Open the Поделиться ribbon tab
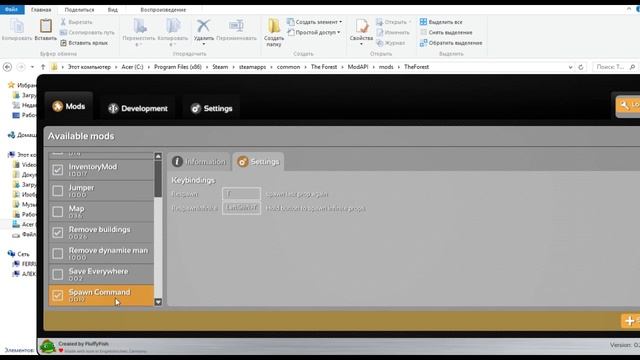640x360 pixels. (x=79, y=9)
